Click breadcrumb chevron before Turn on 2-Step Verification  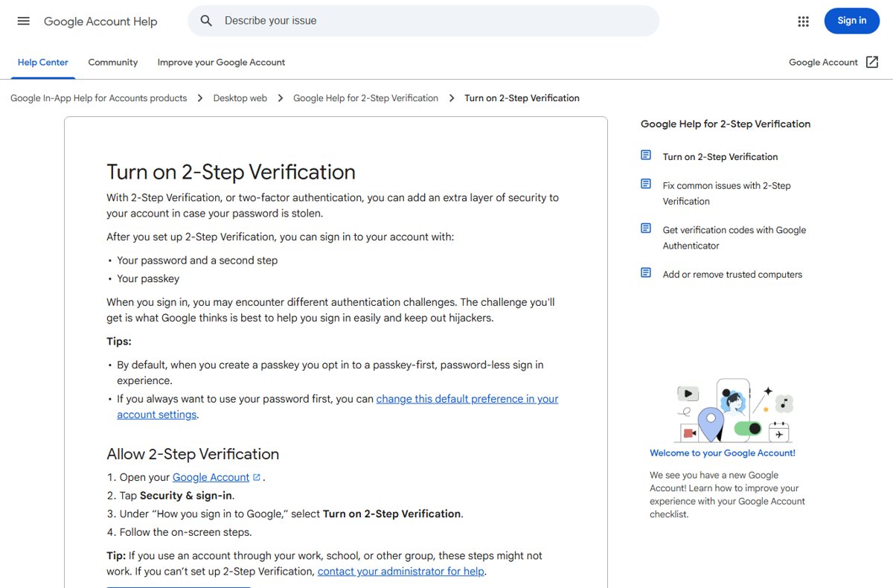452,98
